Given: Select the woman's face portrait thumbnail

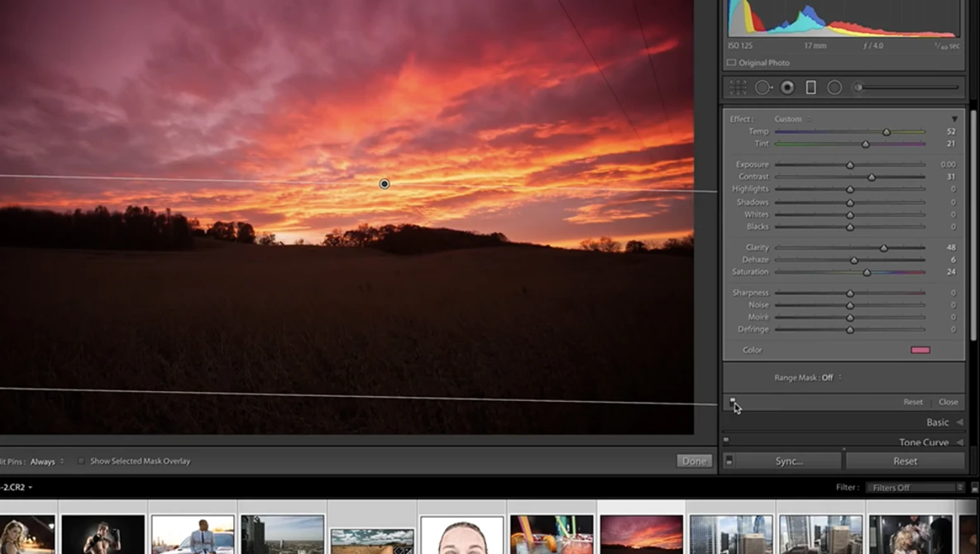Looking at the screenshot, I should point(461,535).
